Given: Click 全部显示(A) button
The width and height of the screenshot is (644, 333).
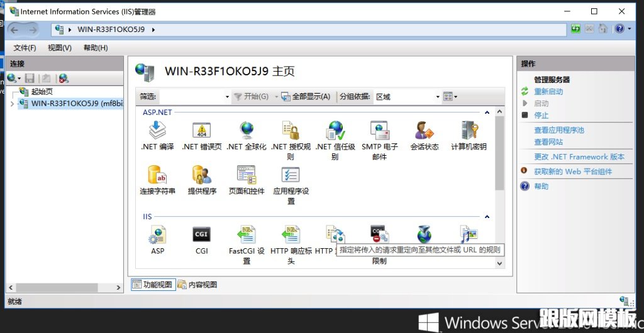Looking at the screenshot, I should (x=306, y=97).
